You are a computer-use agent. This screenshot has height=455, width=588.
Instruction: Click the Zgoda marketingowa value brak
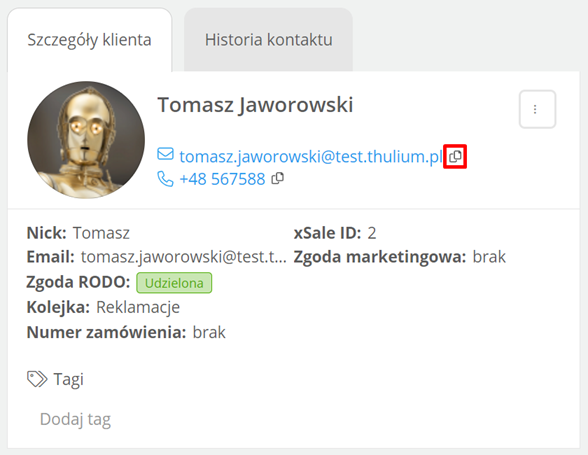[489, 257]
